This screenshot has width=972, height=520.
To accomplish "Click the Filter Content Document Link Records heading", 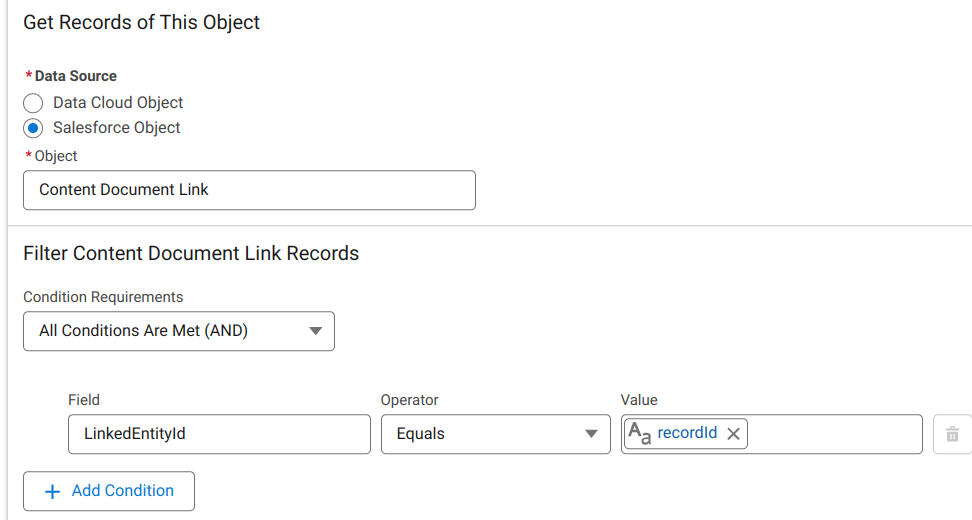I will click(191, 254).
